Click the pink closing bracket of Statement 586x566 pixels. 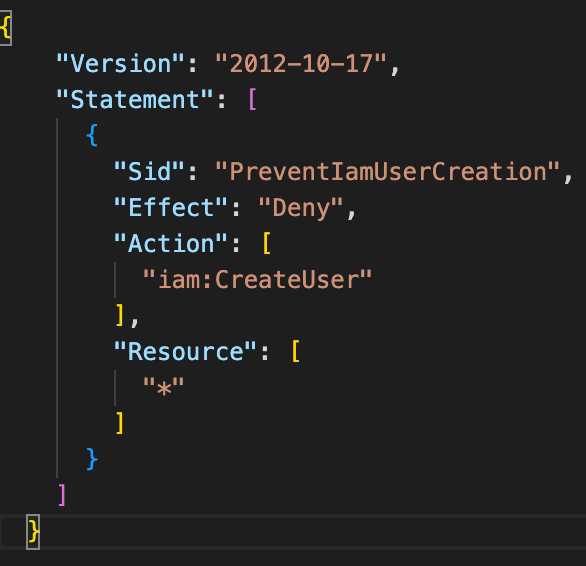click(x=62, y=495)
